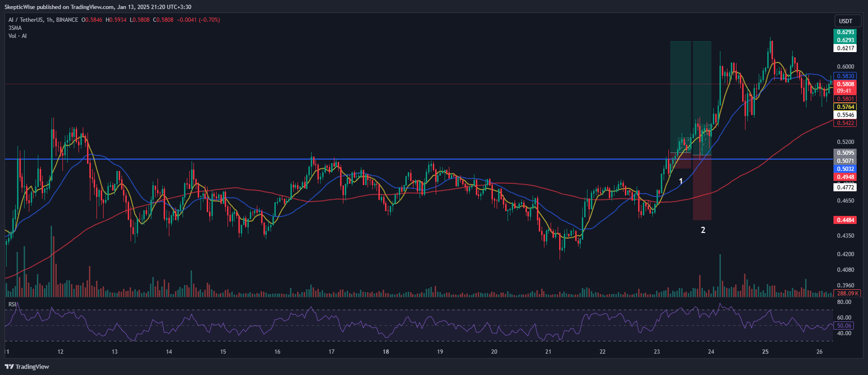Click the 0.4350 price axis label
Image resolution: width=868 pixels, height=375 pixels.
[845, 236]
